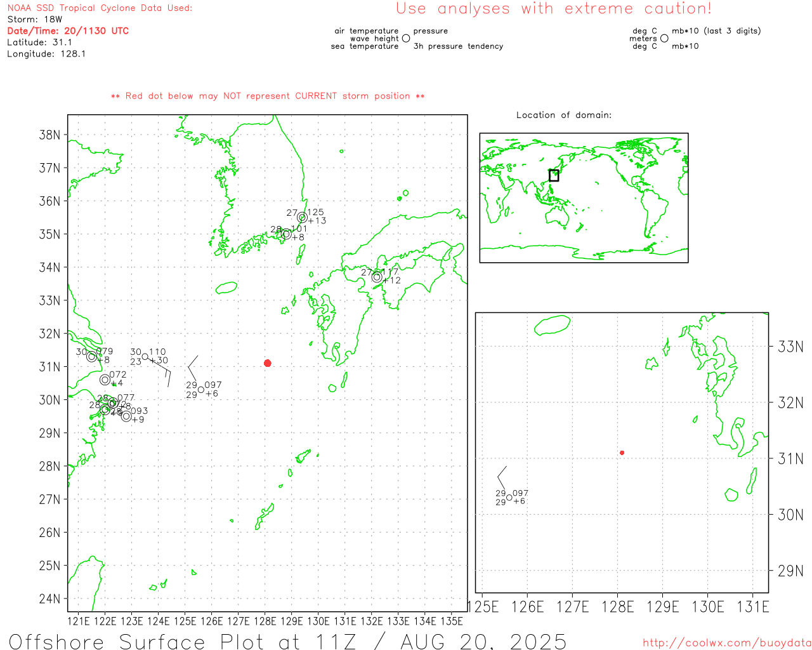Click the red storm position dot on main map

click(268, 363)
